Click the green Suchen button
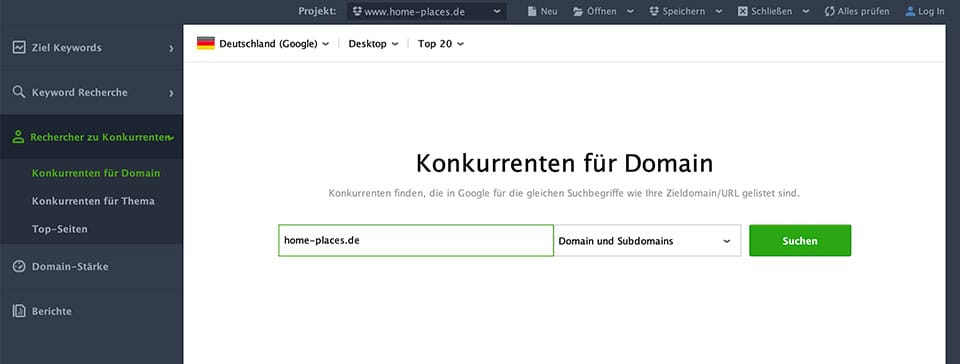This screenshot has width=960, height=364. click(x=800, y=240)
